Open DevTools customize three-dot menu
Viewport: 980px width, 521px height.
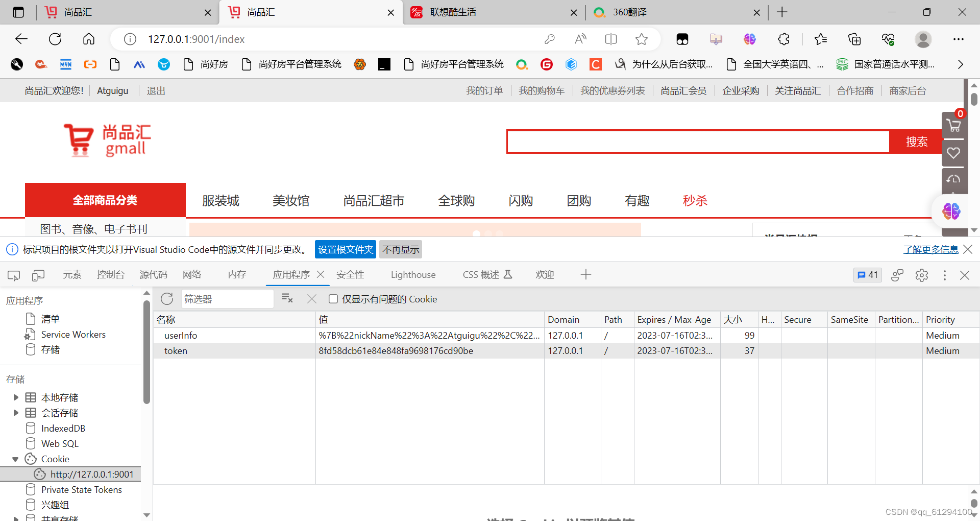(945, 275)
